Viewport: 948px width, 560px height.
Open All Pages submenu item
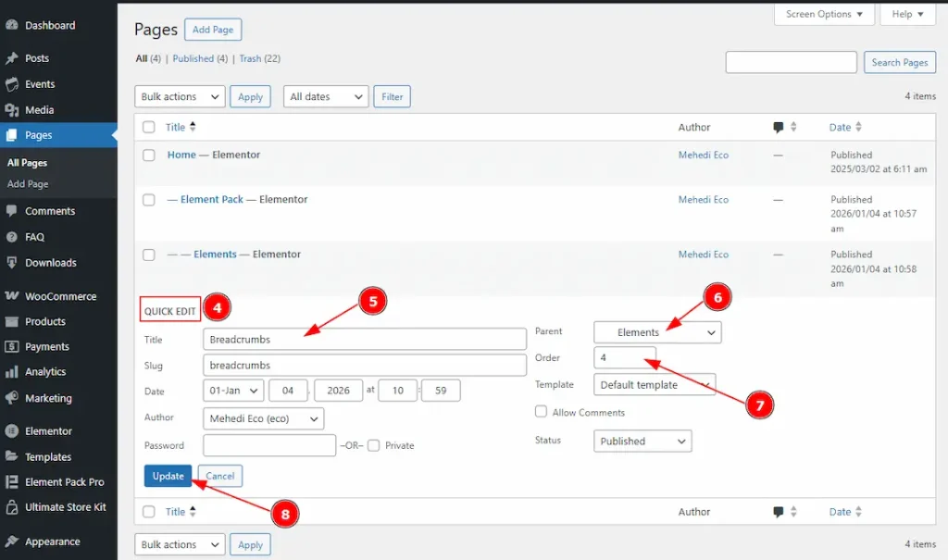coord(27,163)
